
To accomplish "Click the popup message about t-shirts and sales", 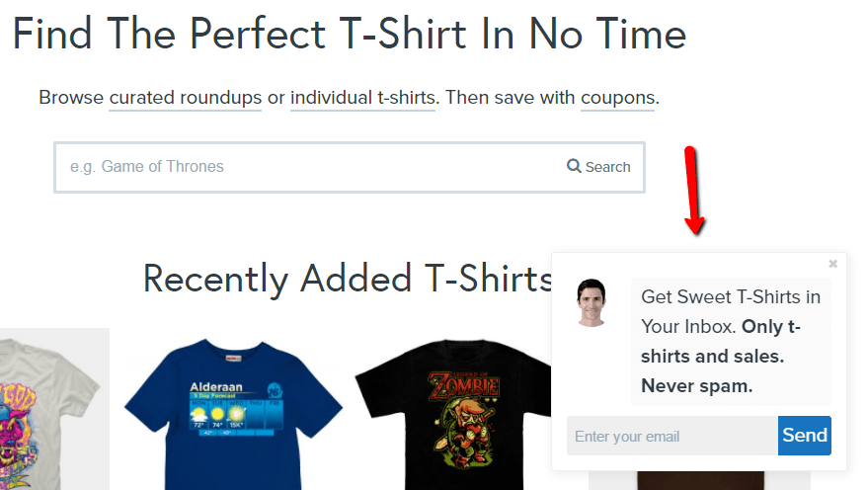I will [x=731, y=342].
